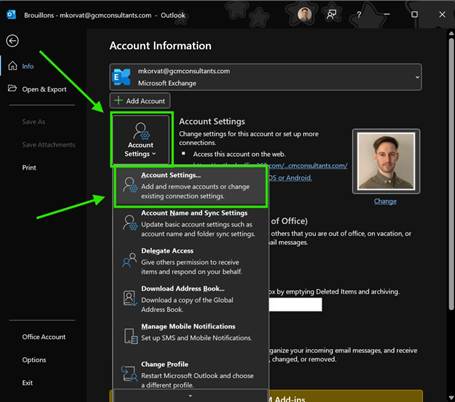Click the vertical scrollbar thumb
This screenshot has height=402, width=455.
[451, 173]
